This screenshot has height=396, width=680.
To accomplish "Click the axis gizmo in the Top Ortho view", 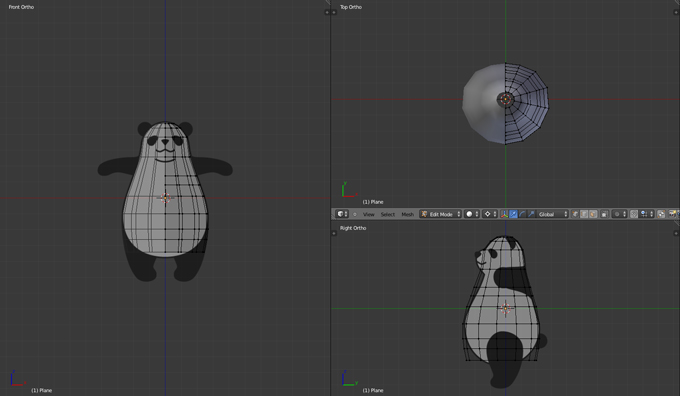I will (x=349, y=190).
